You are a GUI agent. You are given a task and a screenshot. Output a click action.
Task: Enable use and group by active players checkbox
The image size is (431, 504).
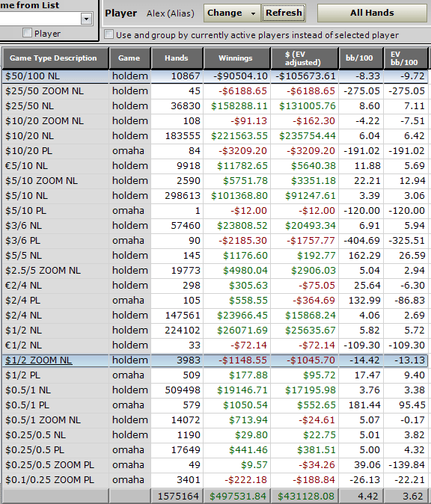tap(108, 34)
